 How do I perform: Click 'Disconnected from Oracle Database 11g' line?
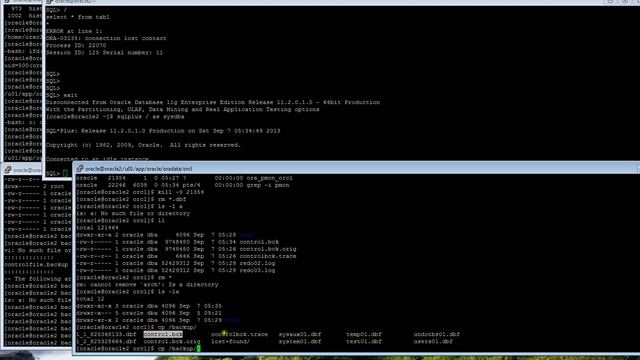coord(213,102)
